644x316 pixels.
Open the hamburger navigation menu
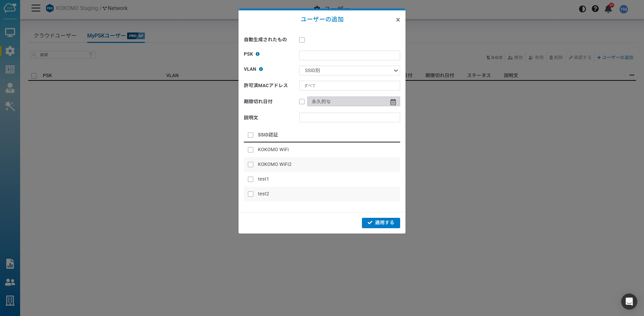click(36, 8)
